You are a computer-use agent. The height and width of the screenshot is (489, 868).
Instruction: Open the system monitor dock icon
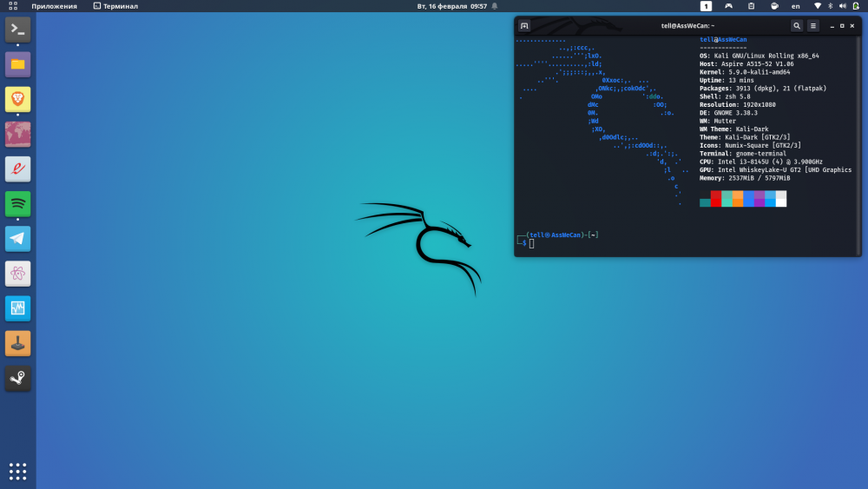coord(17,308)
